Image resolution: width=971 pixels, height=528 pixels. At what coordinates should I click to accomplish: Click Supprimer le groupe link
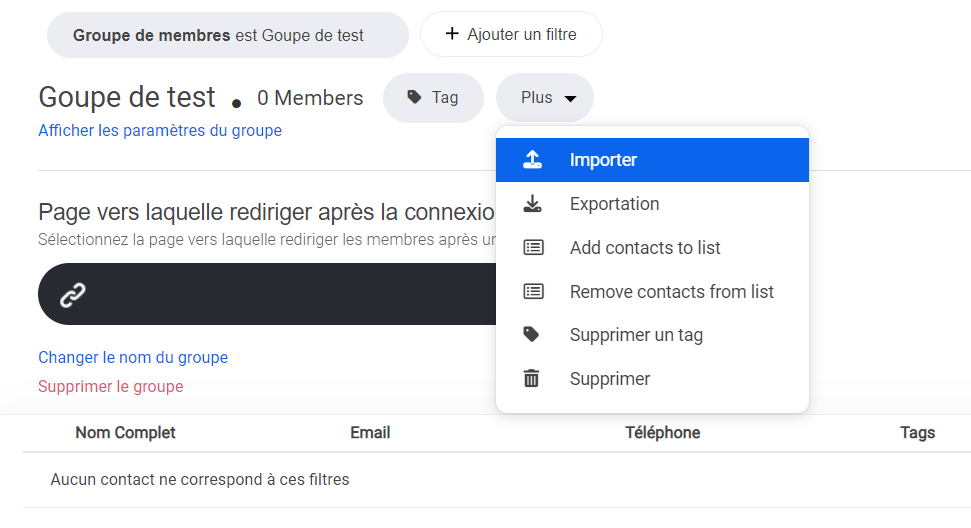(x=111, y=387)
